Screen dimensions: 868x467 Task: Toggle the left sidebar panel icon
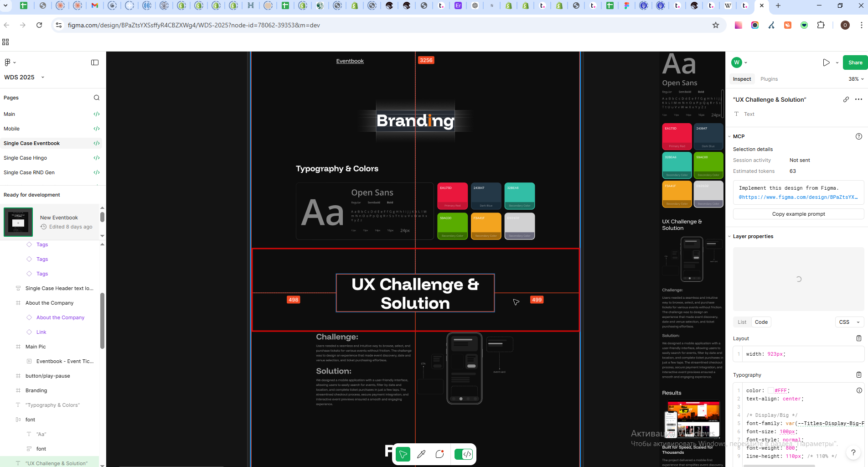coord(95,62)
